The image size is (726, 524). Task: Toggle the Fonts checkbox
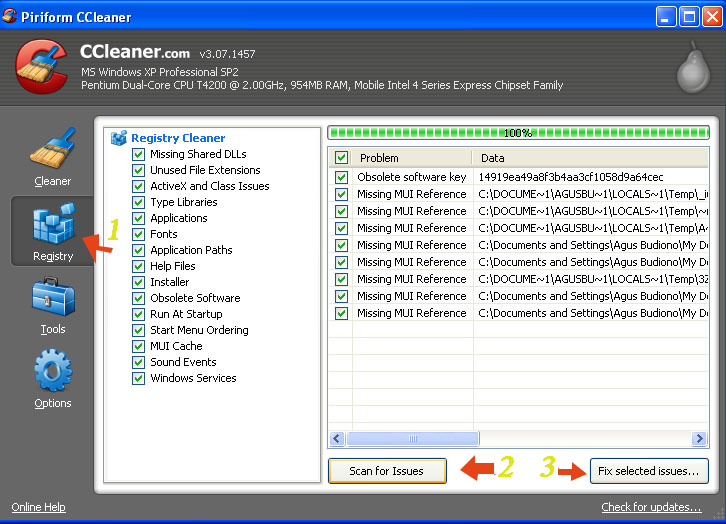point(138,234)
